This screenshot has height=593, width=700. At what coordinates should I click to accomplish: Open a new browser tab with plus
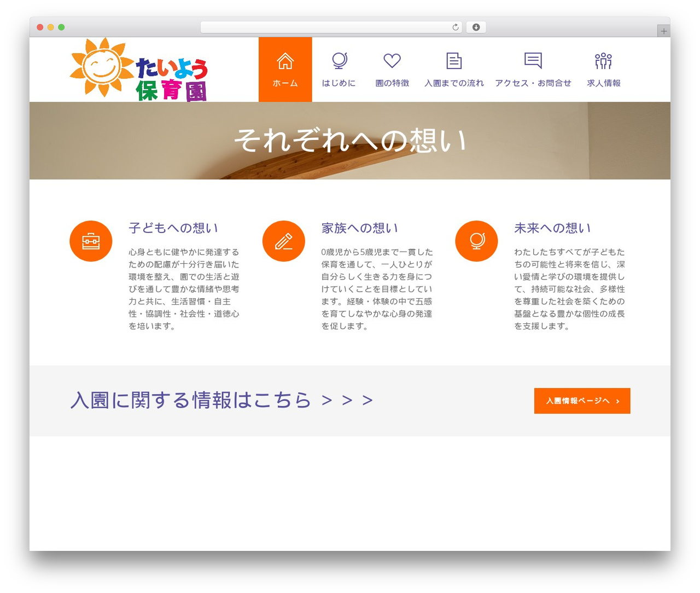pyautogui.click(x=663, y=31)
